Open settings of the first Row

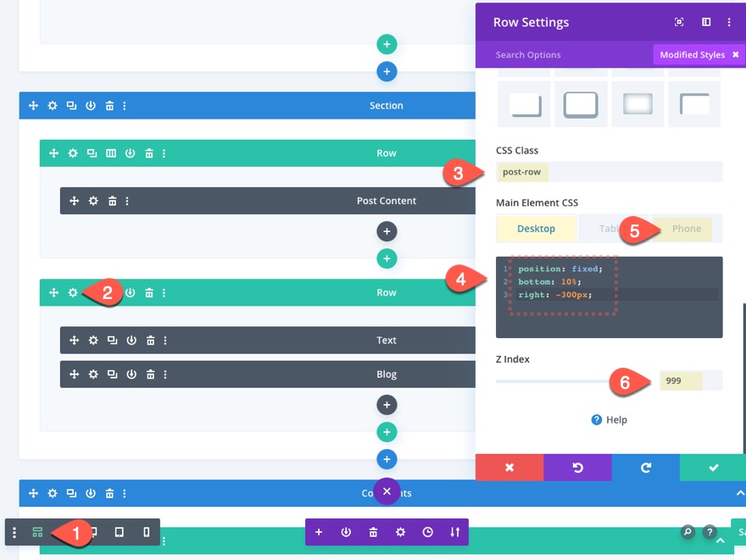(73, 153)
